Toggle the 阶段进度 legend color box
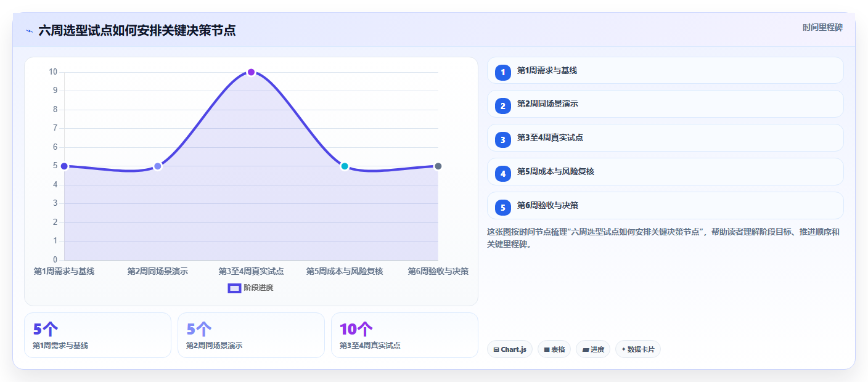868x382 pixels. 234,288
